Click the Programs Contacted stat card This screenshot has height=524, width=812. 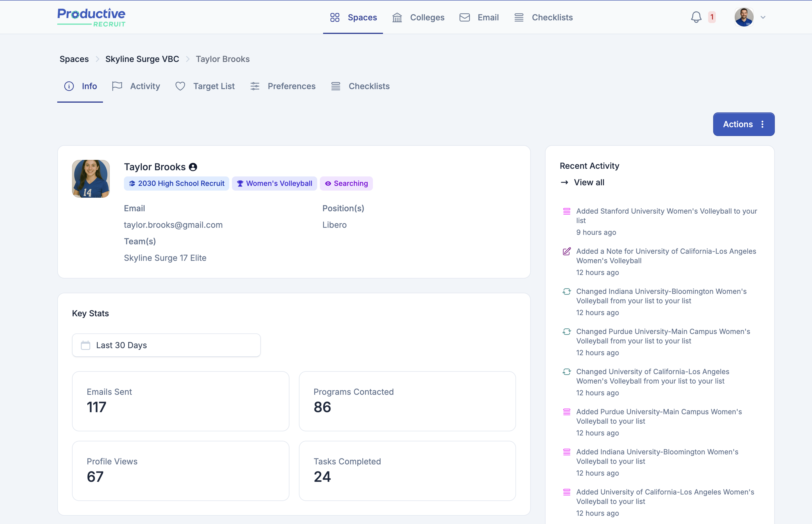click(x=407, y=401)
